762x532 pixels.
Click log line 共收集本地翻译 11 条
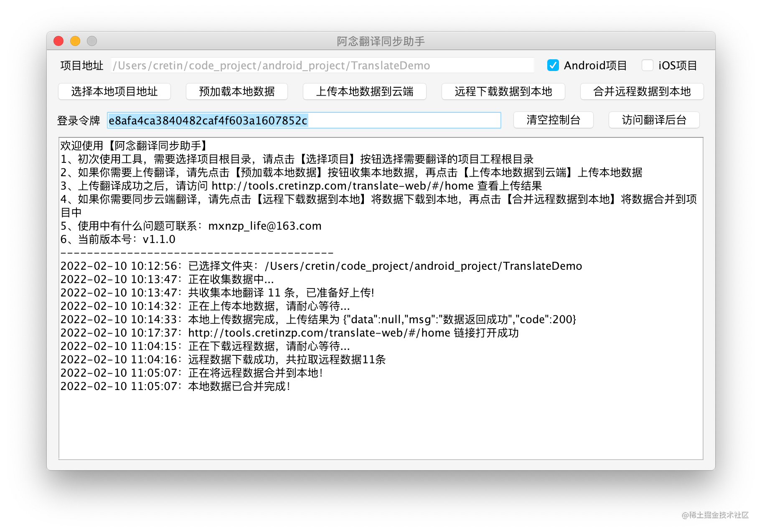[217, 293]
